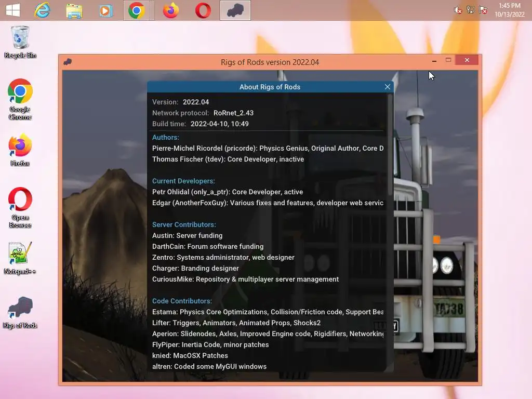Click the Austin: Server funding line
This screenshot has height=399, width=532.
point(187,235)
